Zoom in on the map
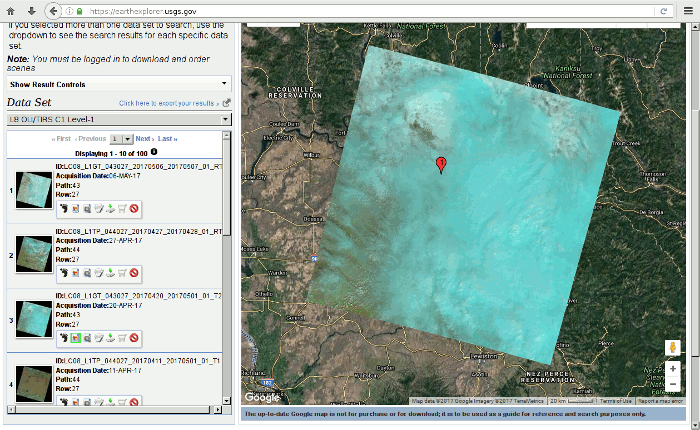 click(x=673, y=369)
